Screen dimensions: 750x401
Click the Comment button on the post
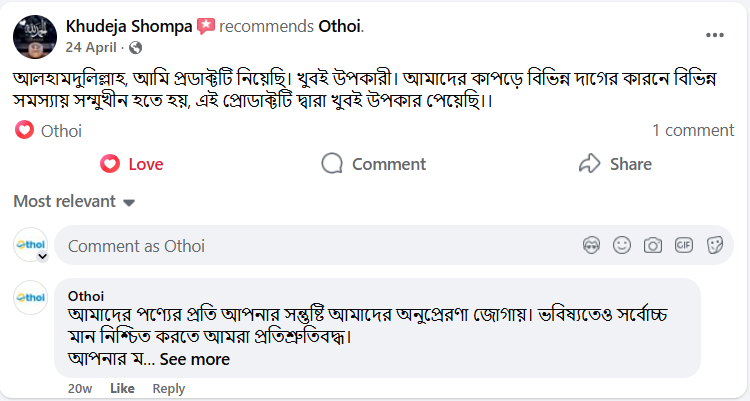(x=374, y=164)
